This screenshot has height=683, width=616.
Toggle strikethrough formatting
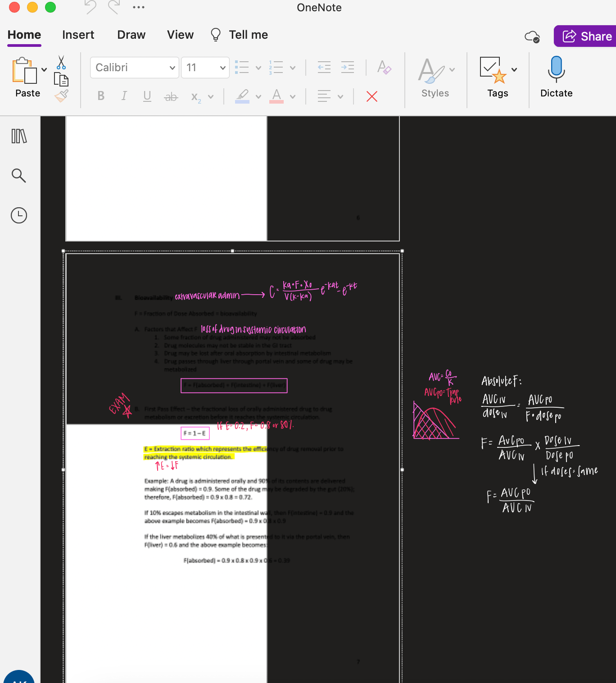171,96
